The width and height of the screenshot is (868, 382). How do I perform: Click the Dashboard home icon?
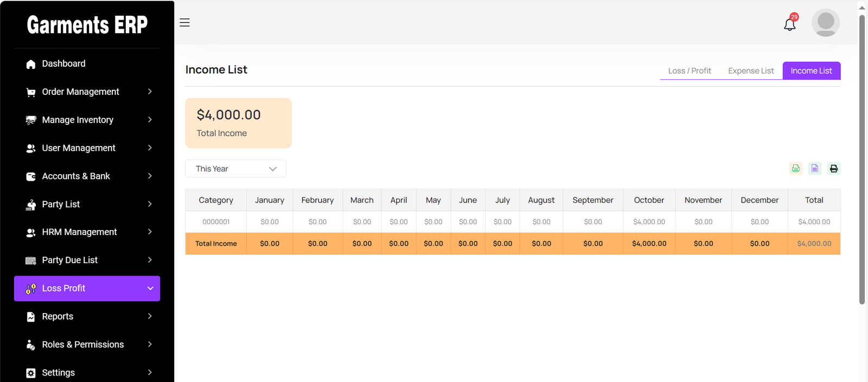point(31,64)
